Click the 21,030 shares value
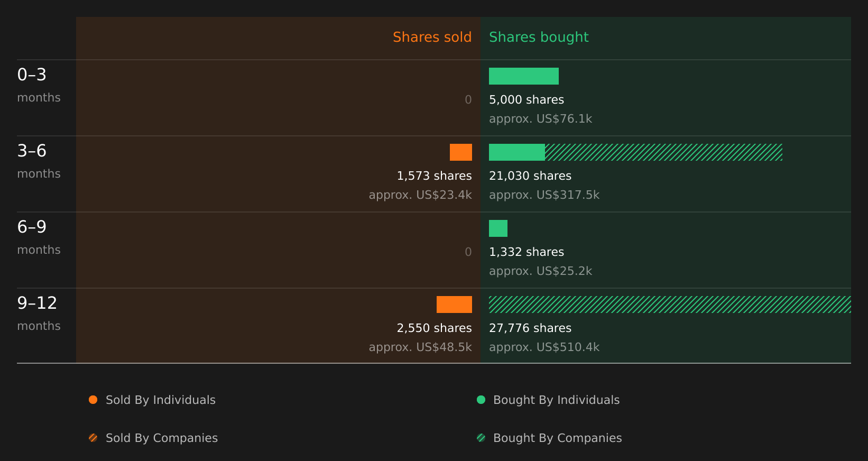 point(530,176)
